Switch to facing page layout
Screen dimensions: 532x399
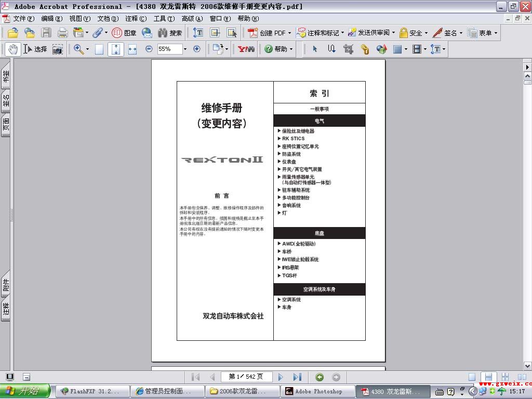[522, 377]
